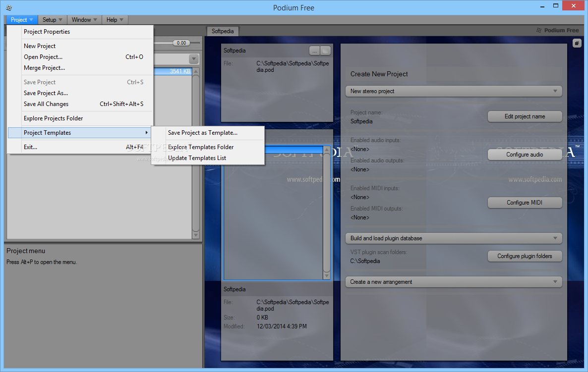Viewport: 588px width, 372px height.
Task: Expand the Project Templates submenu
Action: click(x=80, y=133)
